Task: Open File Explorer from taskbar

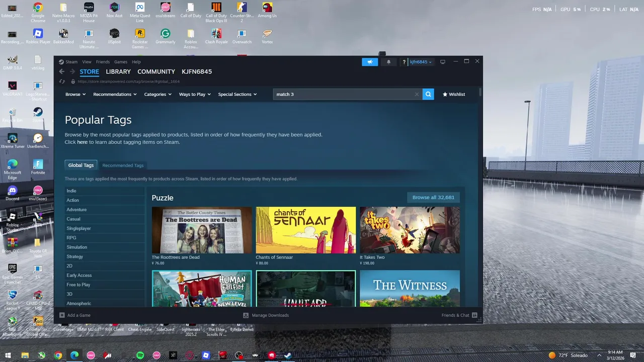Action: [x=25, y=355]
